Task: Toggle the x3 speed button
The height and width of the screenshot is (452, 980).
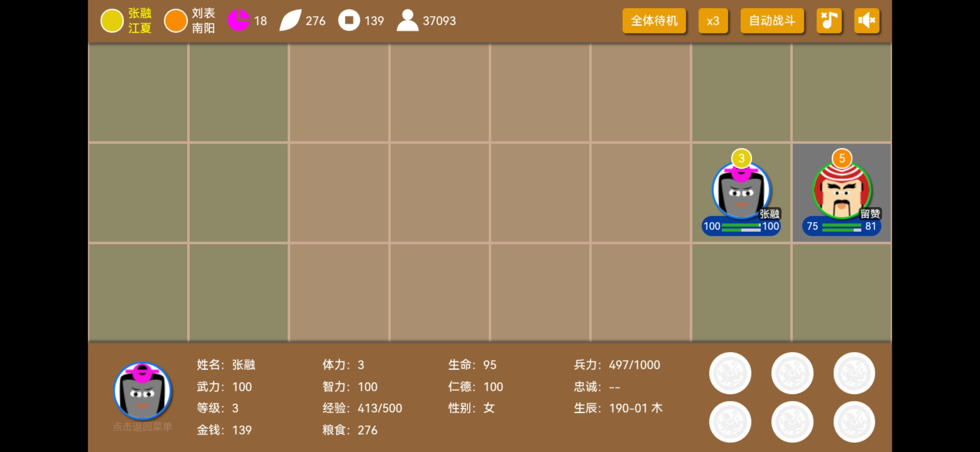Action: tap(713, 21)
